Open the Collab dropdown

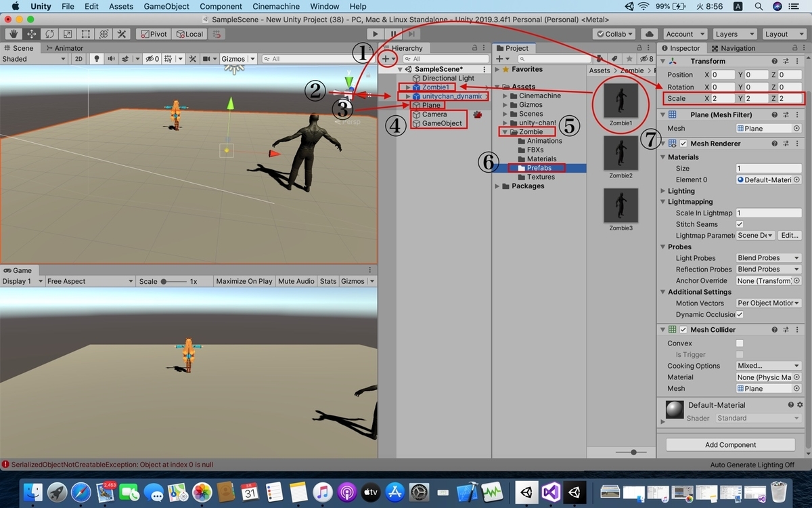click(614, 34)
